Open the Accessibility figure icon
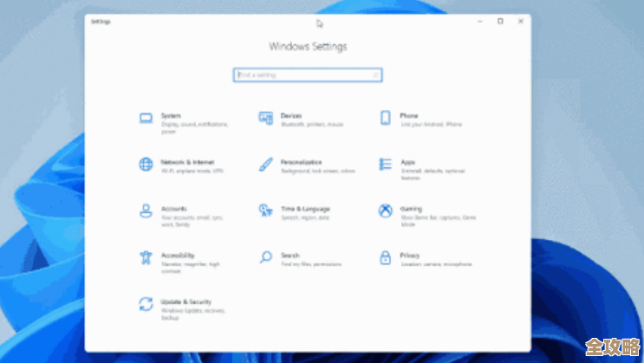 [x=146, y=257]
